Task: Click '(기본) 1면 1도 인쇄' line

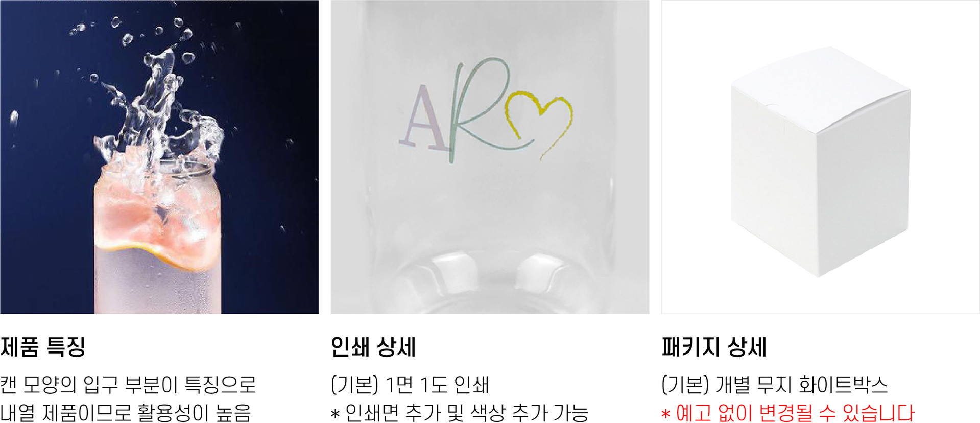Action: point(410,385)
